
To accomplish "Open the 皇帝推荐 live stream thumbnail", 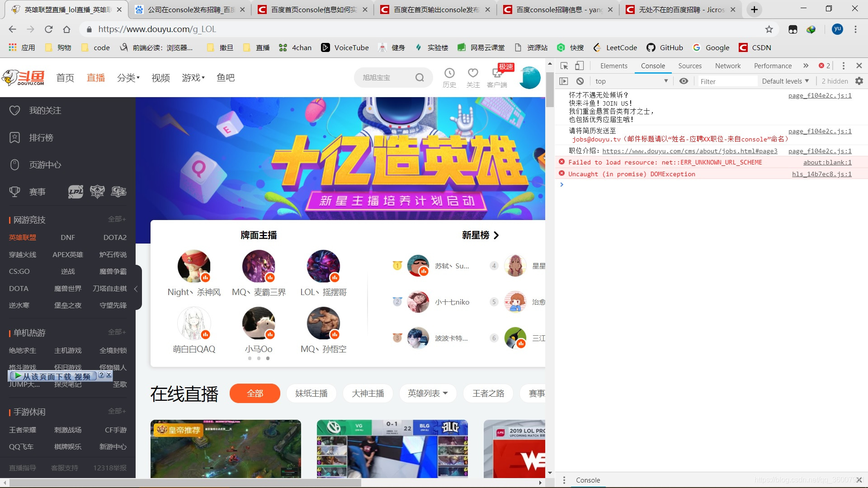I will (226, 449).
